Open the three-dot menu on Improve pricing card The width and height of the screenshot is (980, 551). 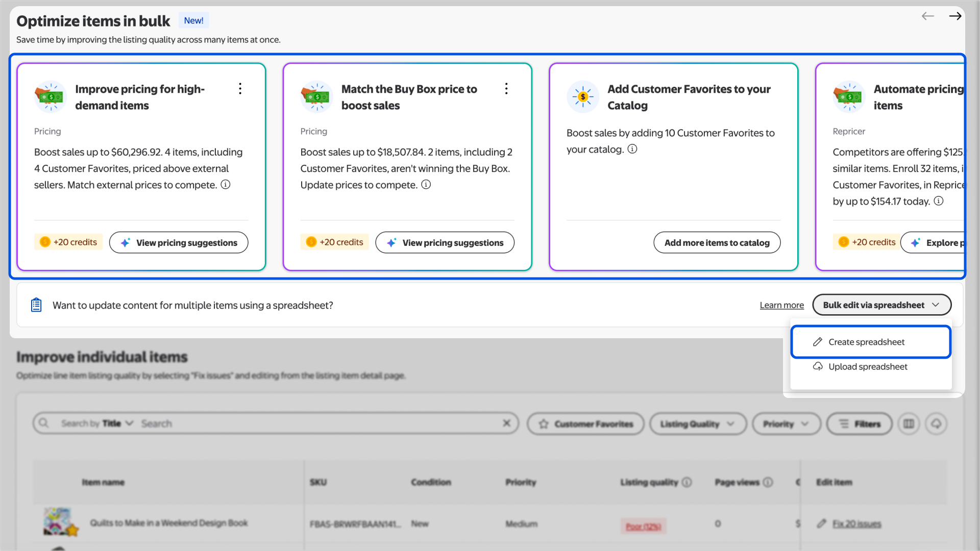pos(240,89)
